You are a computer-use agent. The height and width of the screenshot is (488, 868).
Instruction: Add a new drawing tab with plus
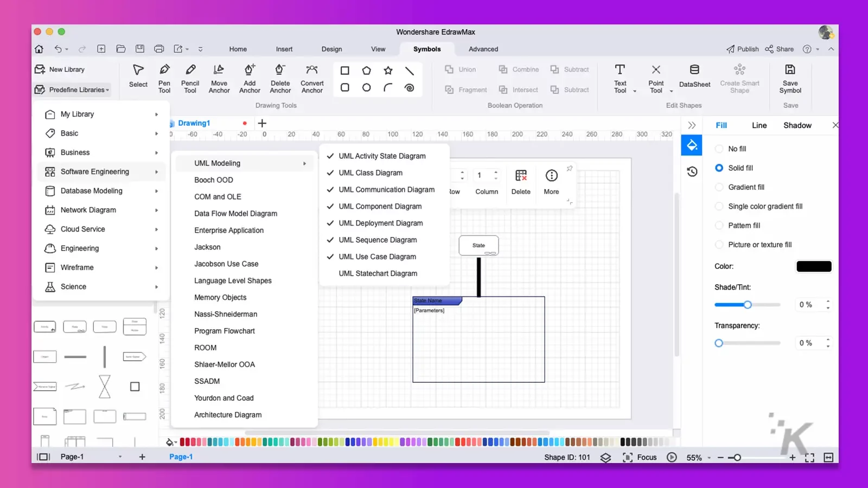coord(262,123)
